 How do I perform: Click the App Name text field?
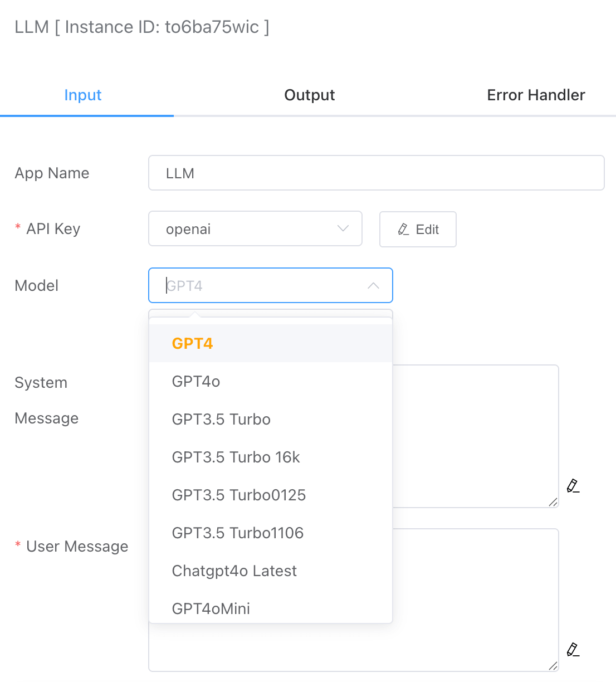point(376,173)
